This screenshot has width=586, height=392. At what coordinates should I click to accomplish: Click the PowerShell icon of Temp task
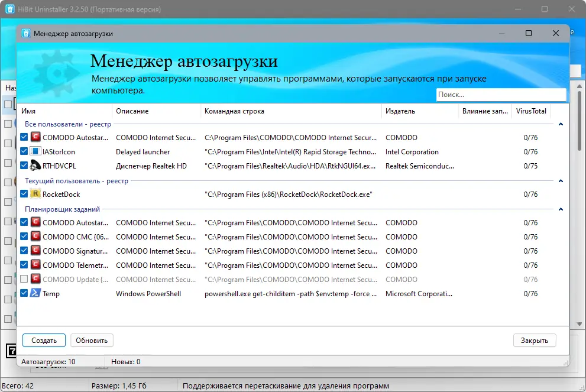pyautogui.click(x=35, y=293)
